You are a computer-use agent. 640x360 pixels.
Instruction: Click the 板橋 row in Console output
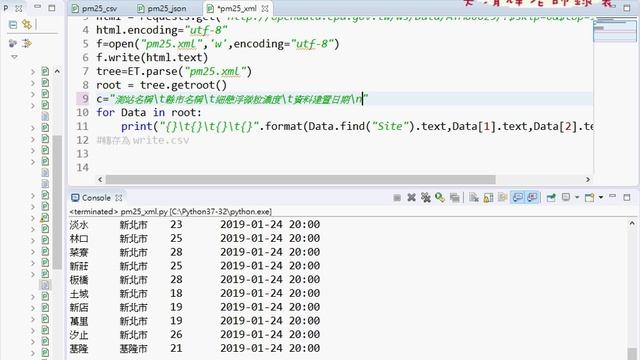point(195,280)
